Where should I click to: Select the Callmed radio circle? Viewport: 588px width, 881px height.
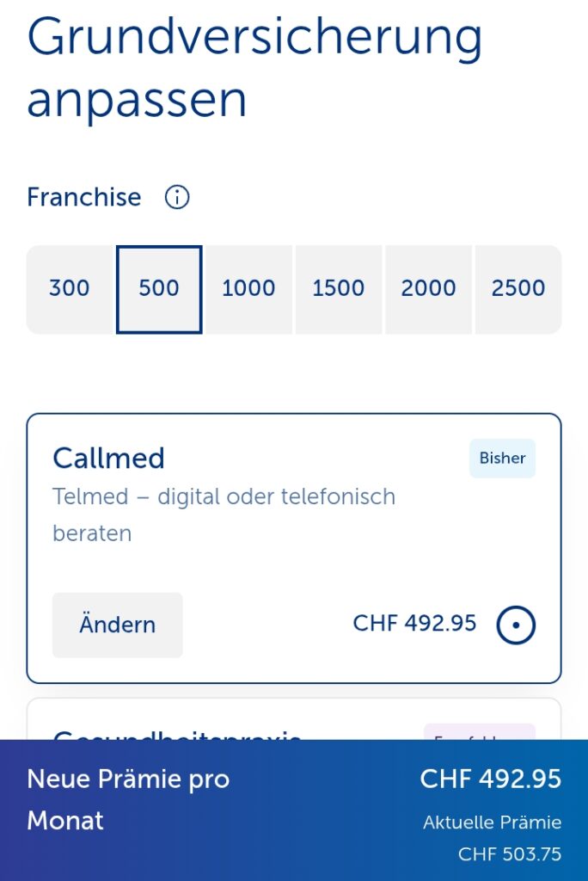click(516, 625)
